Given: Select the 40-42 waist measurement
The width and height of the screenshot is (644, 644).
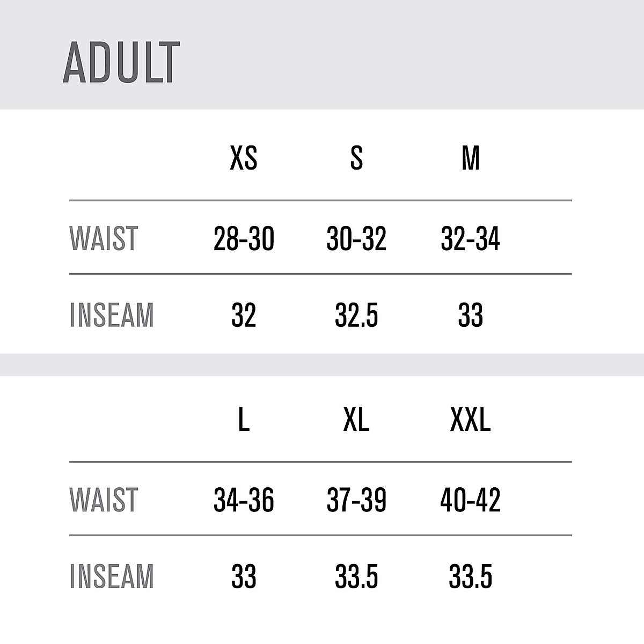Looking at the screenshot, I should 471,500.
